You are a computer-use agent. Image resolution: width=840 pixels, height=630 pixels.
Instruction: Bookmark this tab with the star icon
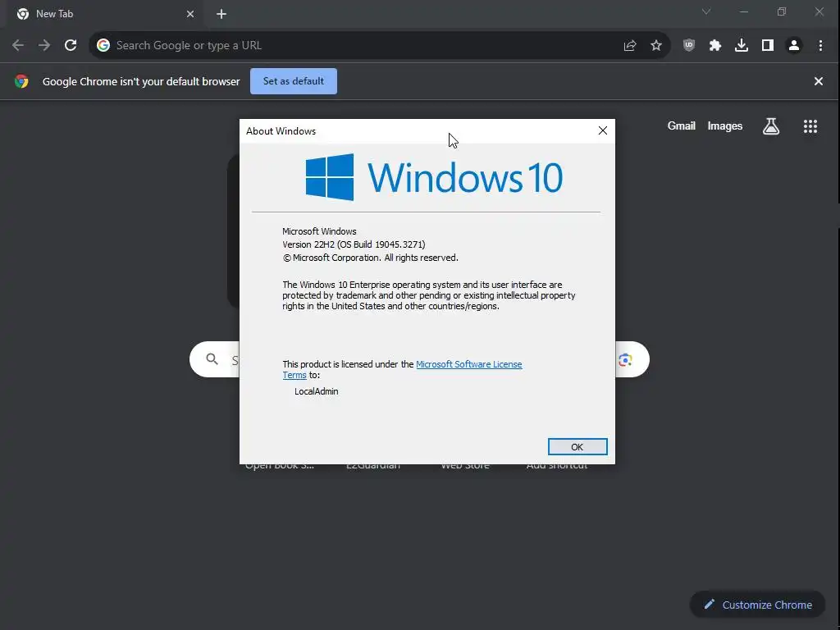point(656,46)
